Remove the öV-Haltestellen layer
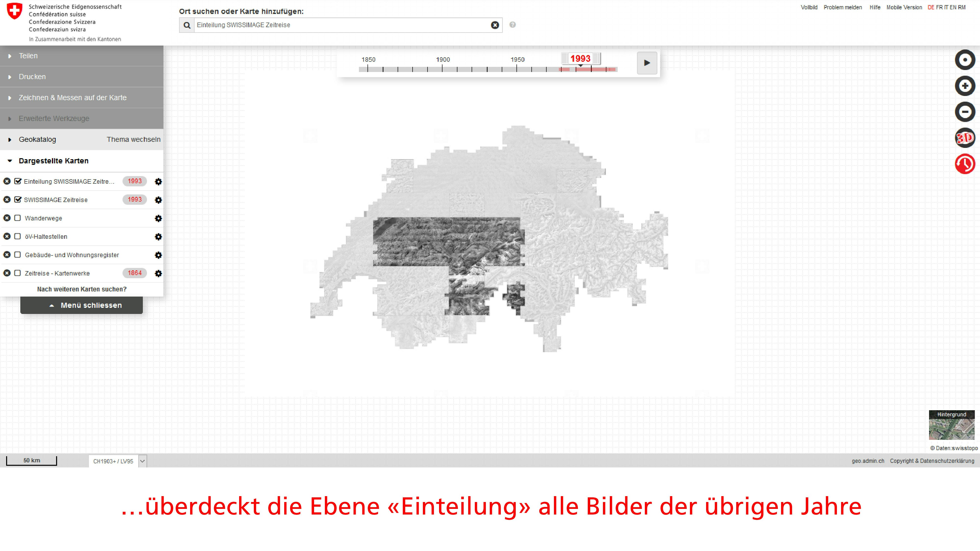This screenshot has width=980, height=551. point(7,237)
